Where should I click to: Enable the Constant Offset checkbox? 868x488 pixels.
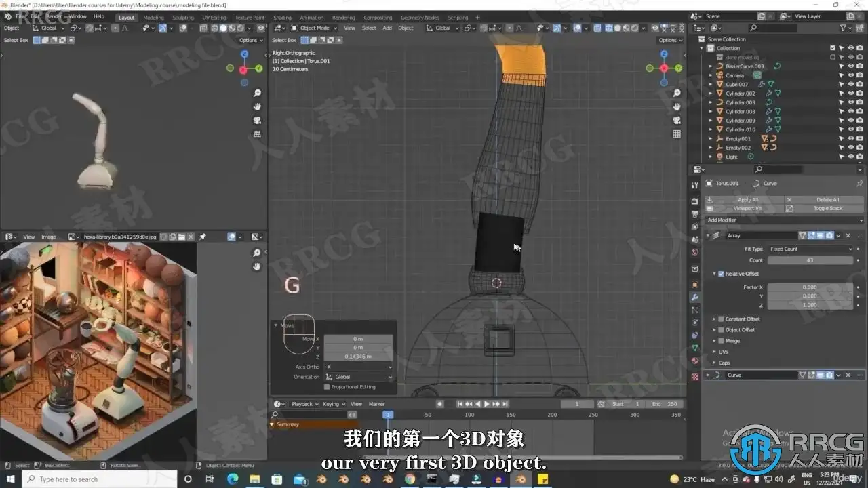pyautogui.click(x=721, y=319)
